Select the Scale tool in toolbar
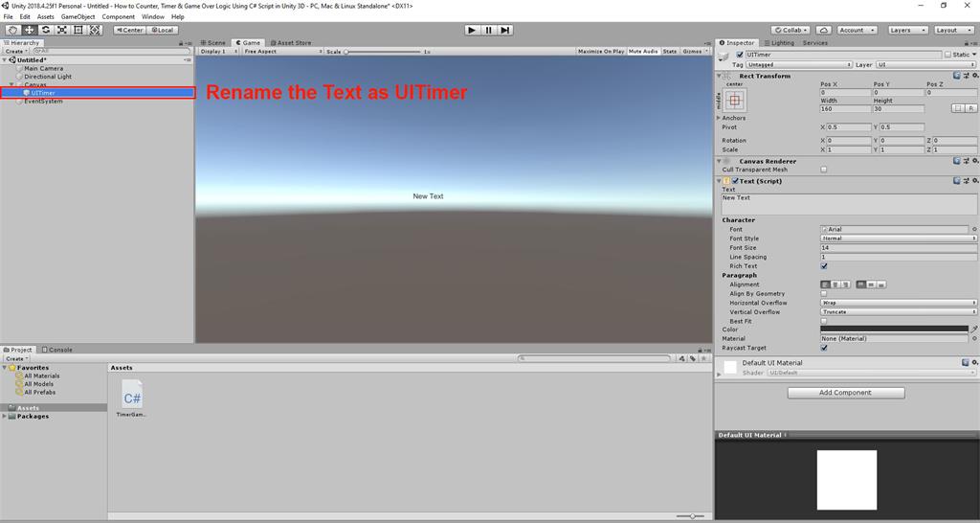Screen dimensions: 980x523 (62, 30)
